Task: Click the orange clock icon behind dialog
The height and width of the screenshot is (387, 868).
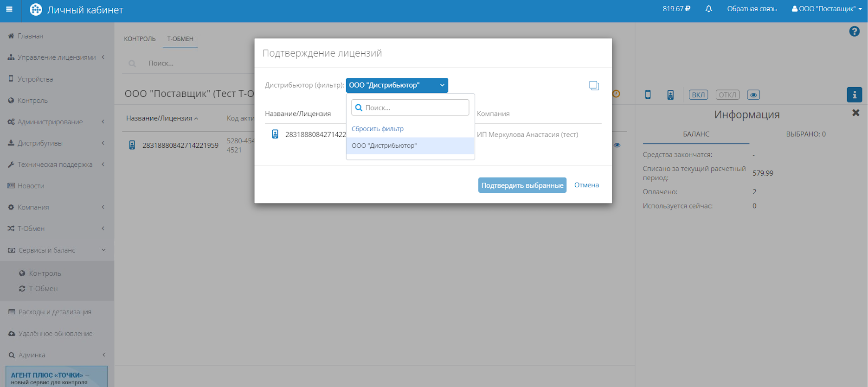Action: 616,94
